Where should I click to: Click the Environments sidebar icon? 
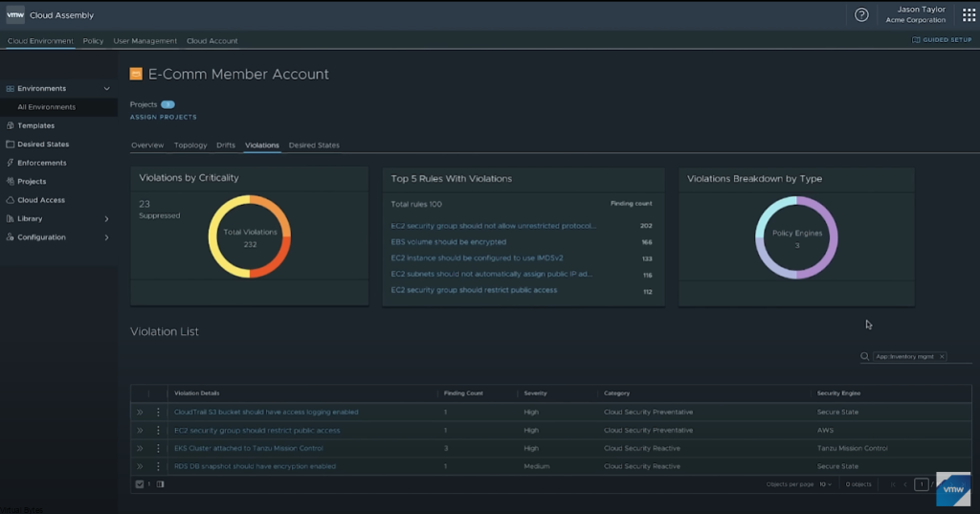[x=10, y=89]
